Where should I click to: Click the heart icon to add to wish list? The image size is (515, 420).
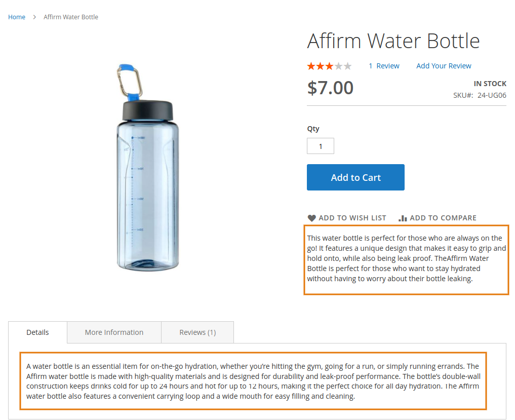(x=312, y=218)
